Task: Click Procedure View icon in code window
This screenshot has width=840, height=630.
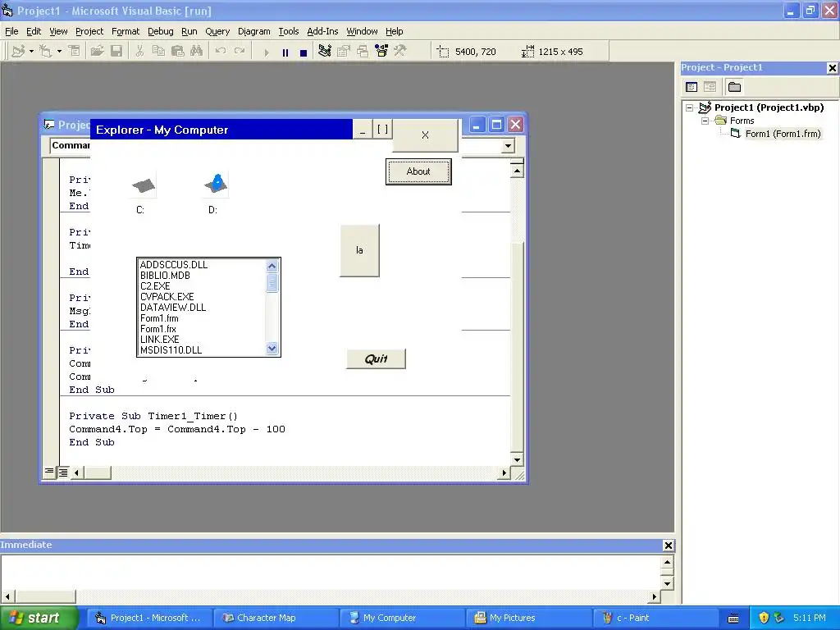Action: click(x=49, y=472)
